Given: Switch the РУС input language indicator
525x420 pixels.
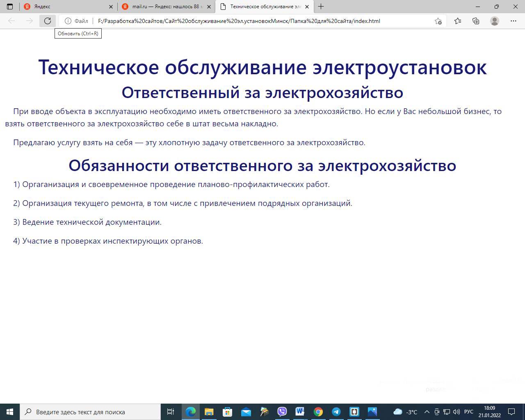Looking at the screenshot, I should [x=468, y=412].
